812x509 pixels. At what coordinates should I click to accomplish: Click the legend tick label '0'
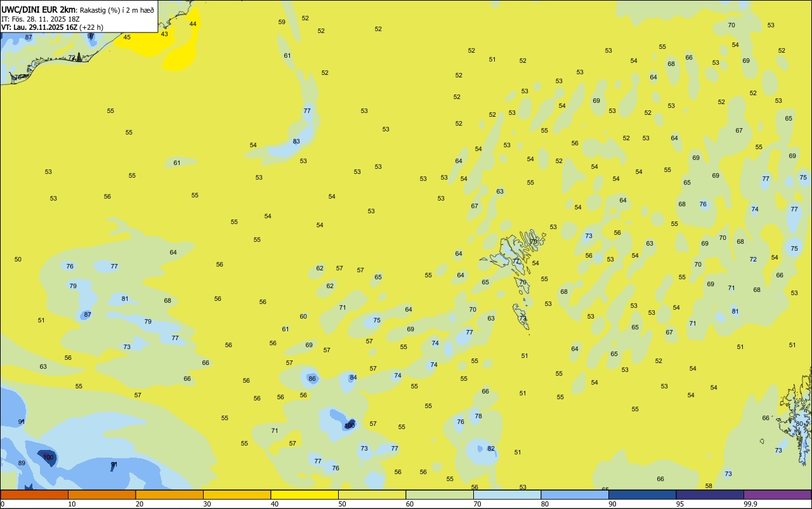pyautogui.click(x=3, y=504)
